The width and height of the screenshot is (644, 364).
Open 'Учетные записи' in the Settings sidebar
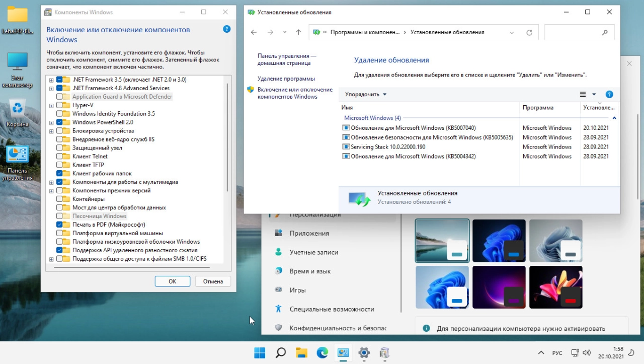pos(313,252)
